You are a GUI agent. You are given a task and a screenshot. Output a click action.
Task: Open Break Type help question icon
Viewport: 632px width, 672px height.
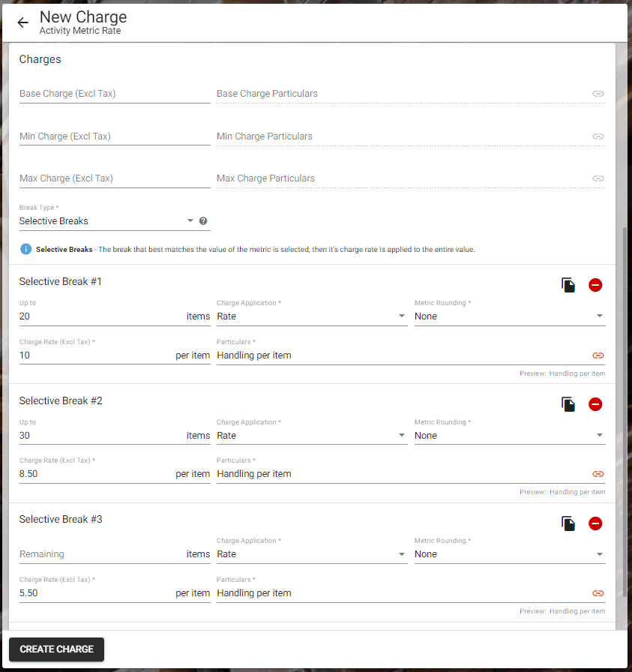click(203, 220)
